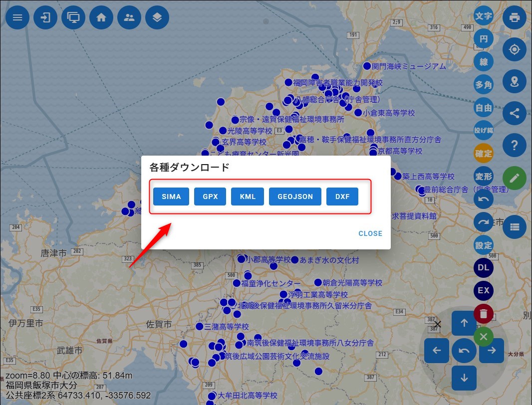Open the home icon button
This screenshot has height=405, width=532.
click(101, 17)
